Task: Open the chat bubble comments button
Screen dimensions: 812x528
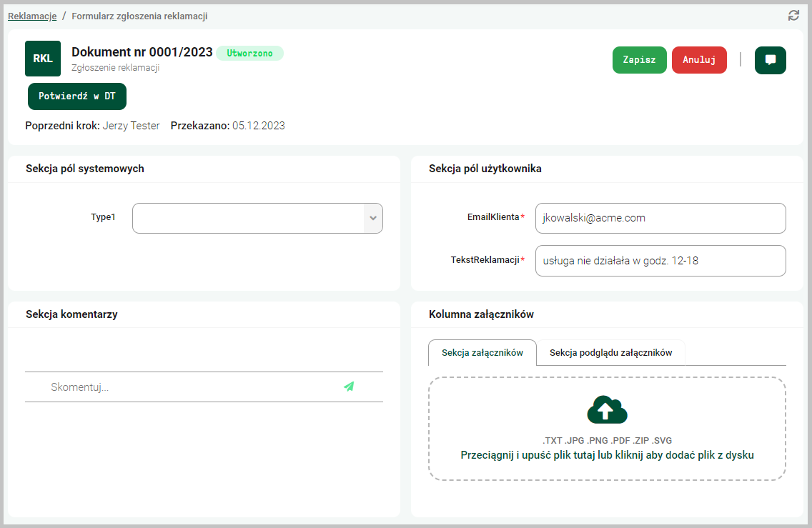Action: coord(770,60)
